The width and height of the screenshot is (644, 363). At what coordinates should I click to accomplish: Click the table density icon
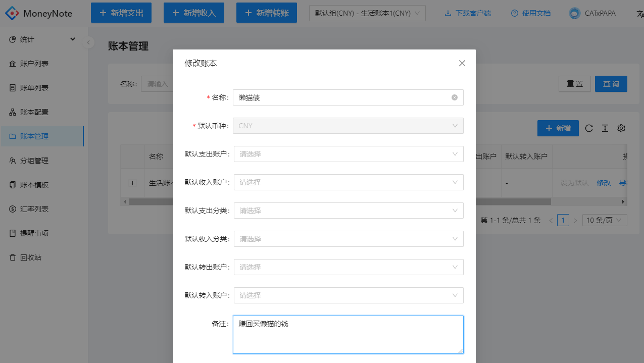605,128
